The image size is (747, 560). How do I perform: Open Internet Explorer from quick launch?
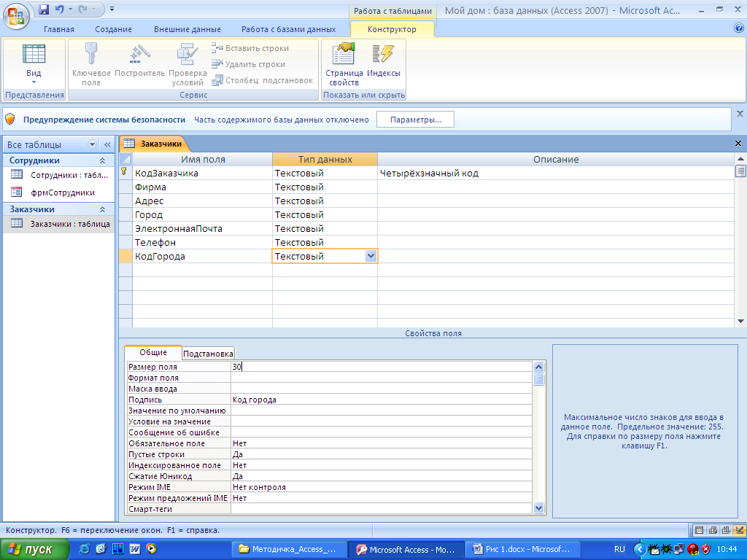(x=84, y=549)
